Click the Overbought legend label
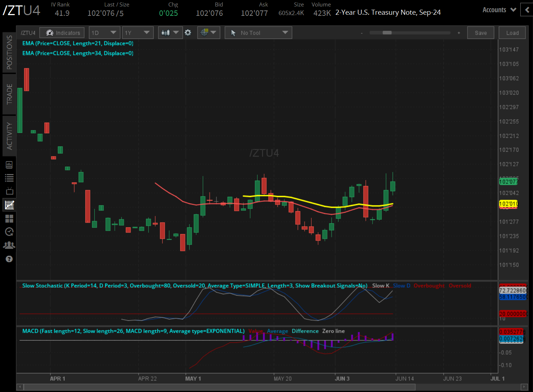Image resolution: width=533 pixels, height=392 pixels. click(429, 286)
